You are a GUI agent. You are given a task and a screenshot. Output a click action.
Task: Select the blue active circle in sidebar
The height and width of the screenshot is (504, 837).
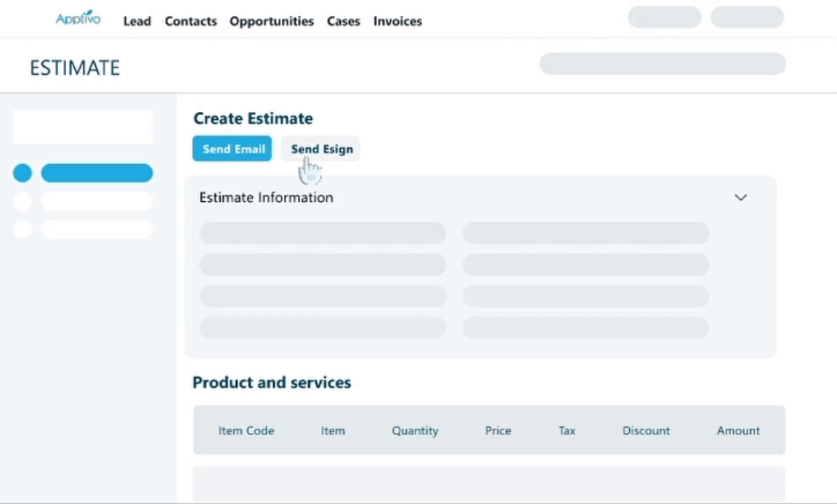[23, 173]
